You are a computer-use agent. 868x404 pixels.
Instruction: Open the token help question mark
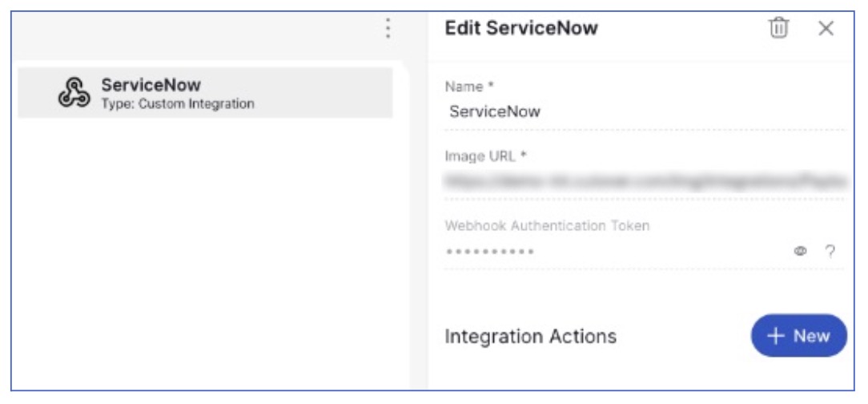pyautogui.click(x=830, y=252)
